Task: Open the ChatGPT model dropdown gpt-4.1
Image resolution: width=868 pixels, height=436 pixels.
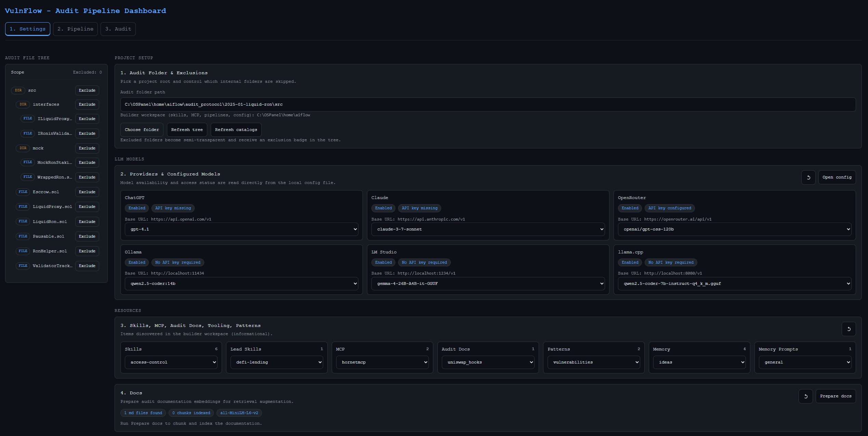Action: (x=241, y=229)
